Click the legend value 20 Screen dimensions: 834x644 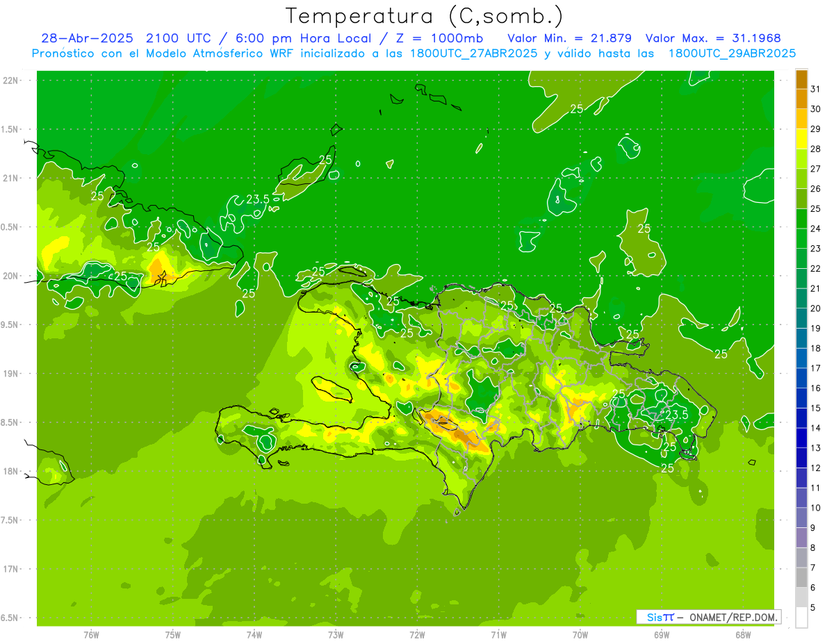(x=815, y=308)
